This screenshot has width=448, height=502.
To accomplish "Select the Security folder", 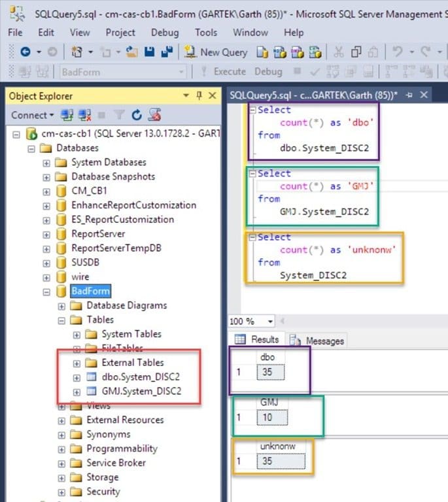I will (x=103, y=492).
